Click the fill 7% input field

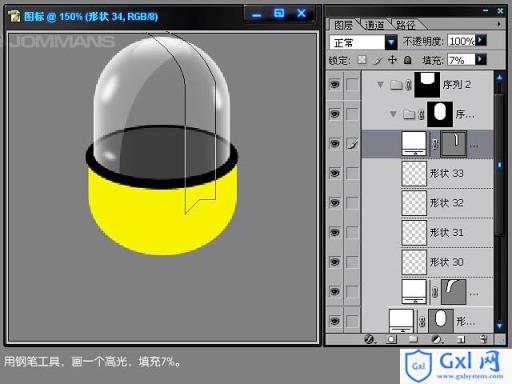(461, 60)
